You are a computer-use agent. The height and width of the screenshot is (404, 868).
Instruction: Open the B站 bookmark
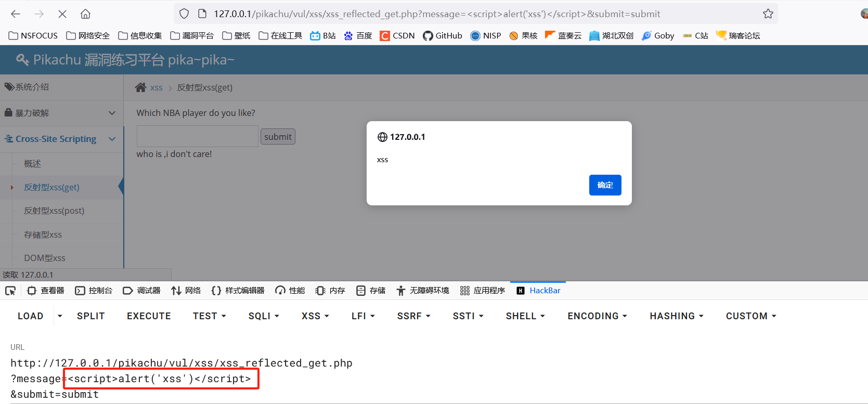323,35
